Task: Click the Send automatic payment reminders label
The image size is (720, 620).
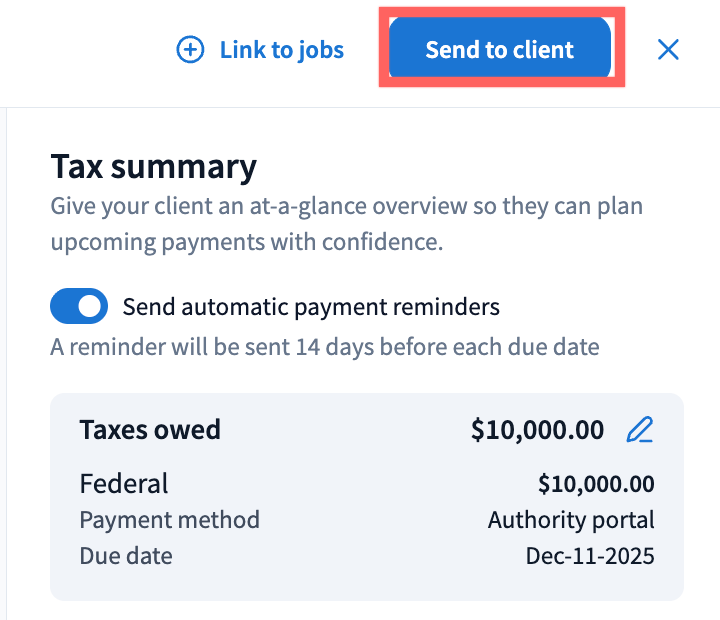Action: [310, 306]
